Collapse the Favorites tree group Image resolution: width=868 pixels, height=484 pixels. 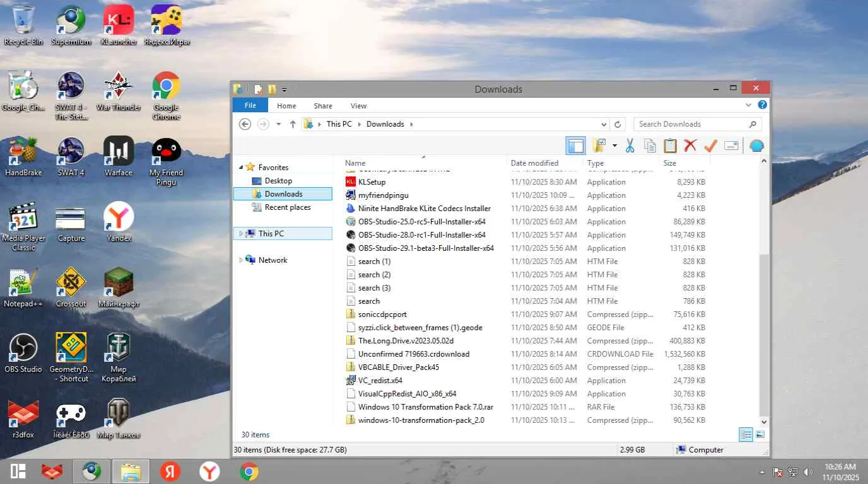tap(240, 168)
